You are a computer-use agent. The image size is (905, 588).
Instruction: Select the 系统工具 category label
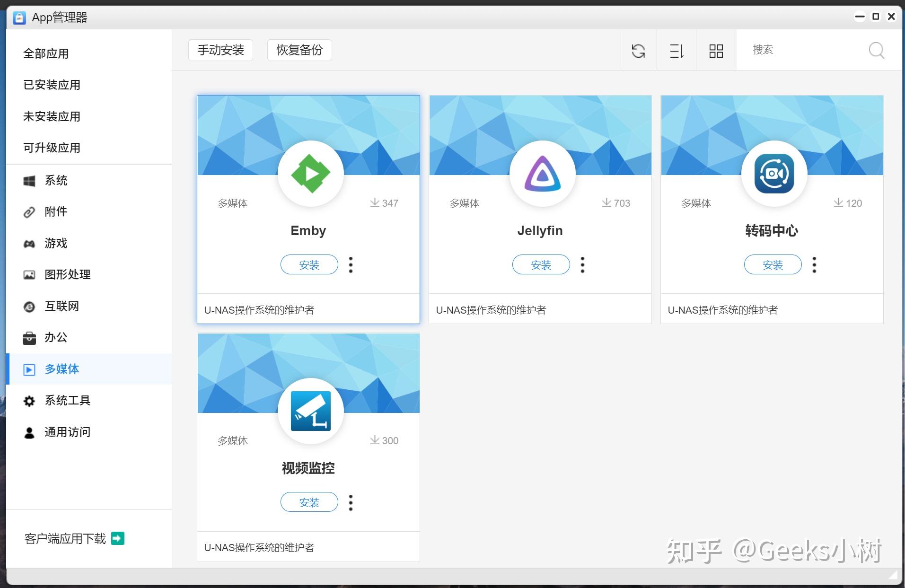pyautogui.click(x=67, y=400)
